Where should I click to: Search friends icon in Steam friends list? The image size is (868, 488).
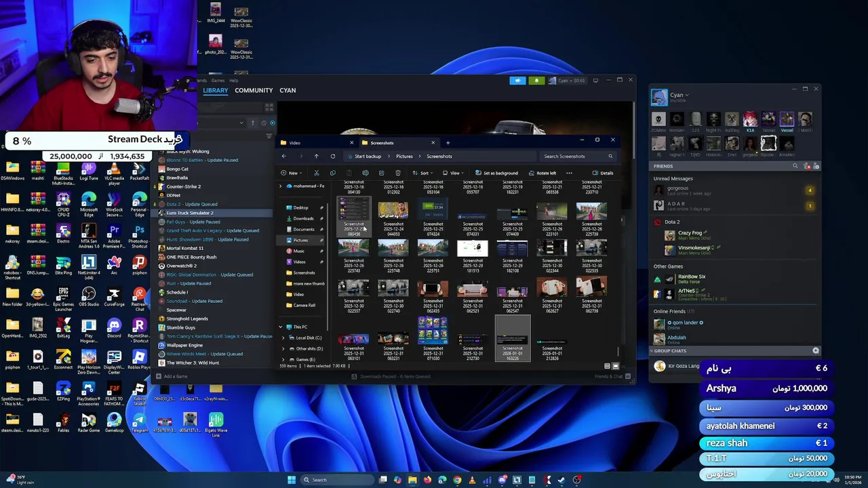[x=795, y=166]
